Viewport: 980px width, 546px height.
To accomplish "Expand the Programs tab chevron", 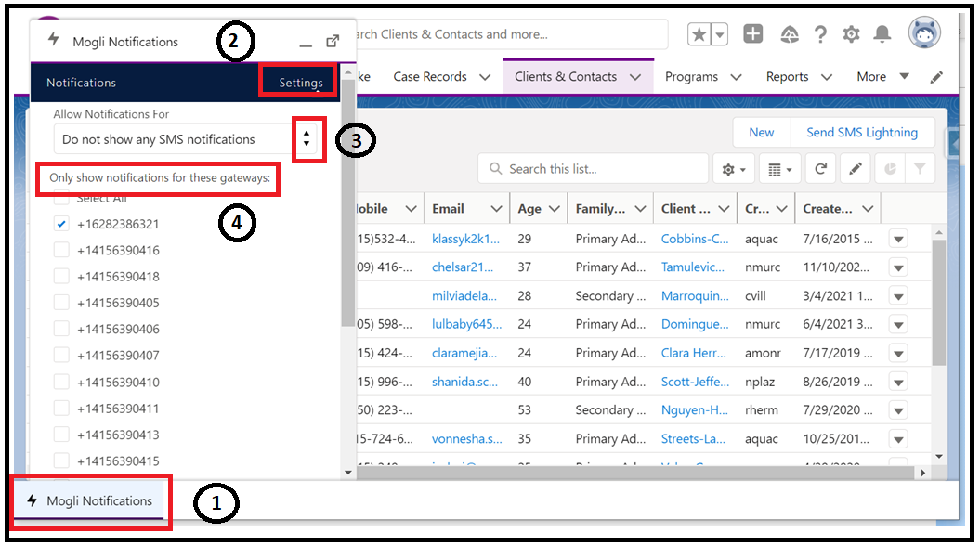I will (736, 77).
